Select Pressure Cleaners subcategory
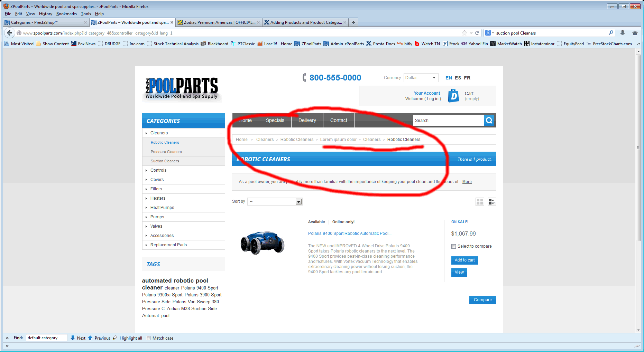The image size is (644, 352). point(166,152)
